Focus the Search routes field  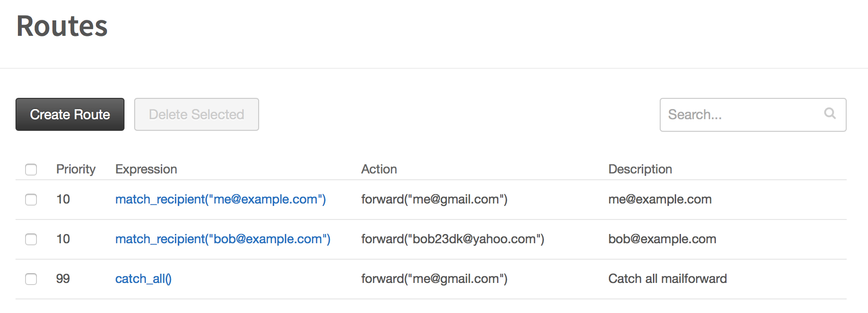(753, 115)
